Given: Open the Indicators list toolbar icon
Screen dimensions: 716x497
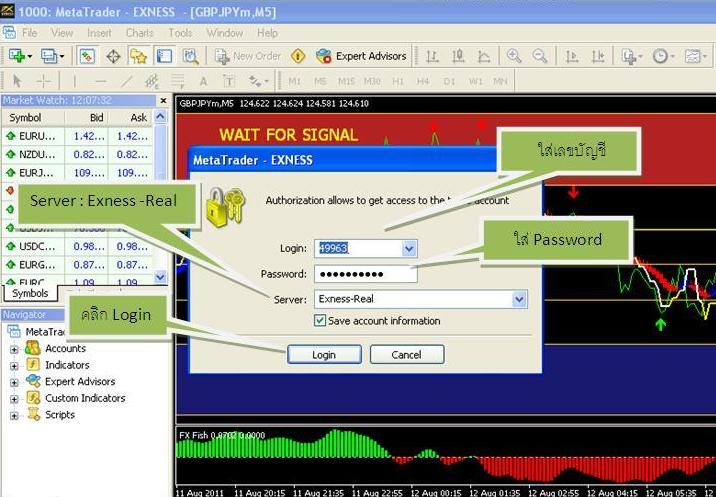Looking at the screenshot, I should click(632, 56).
